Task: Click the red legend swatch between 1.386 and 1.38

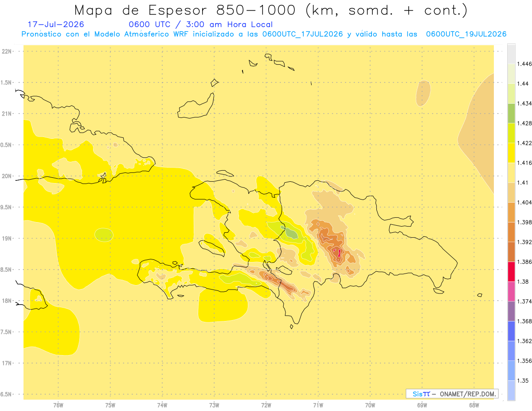Action: (511, 272)
